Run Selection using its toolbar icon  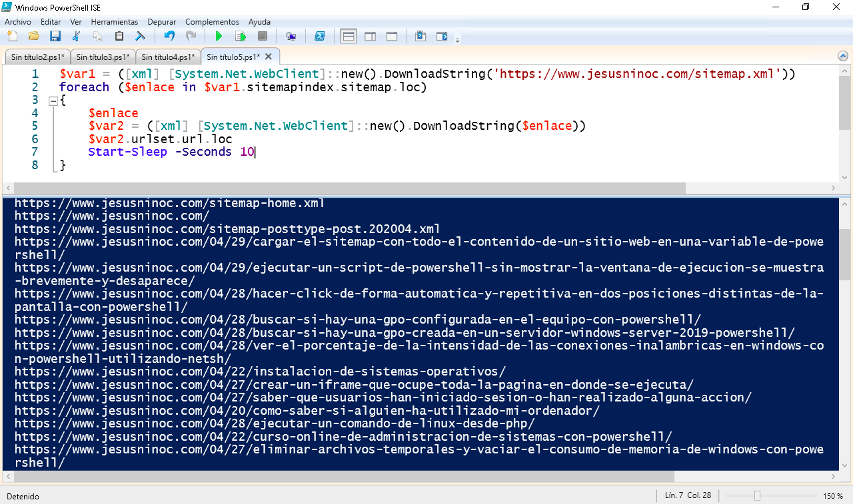pos(241,37)
